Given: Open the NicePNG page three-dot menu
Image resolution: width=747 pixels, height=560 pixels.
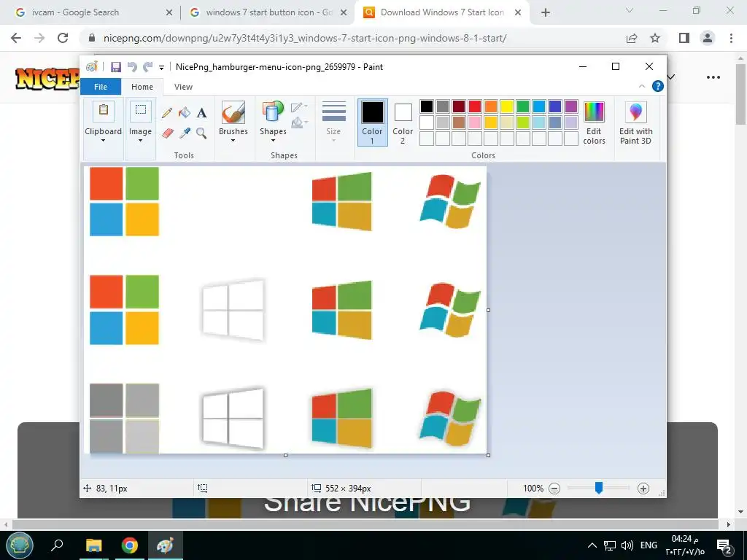Looking at the screenshot, I should tap(713, 77).
